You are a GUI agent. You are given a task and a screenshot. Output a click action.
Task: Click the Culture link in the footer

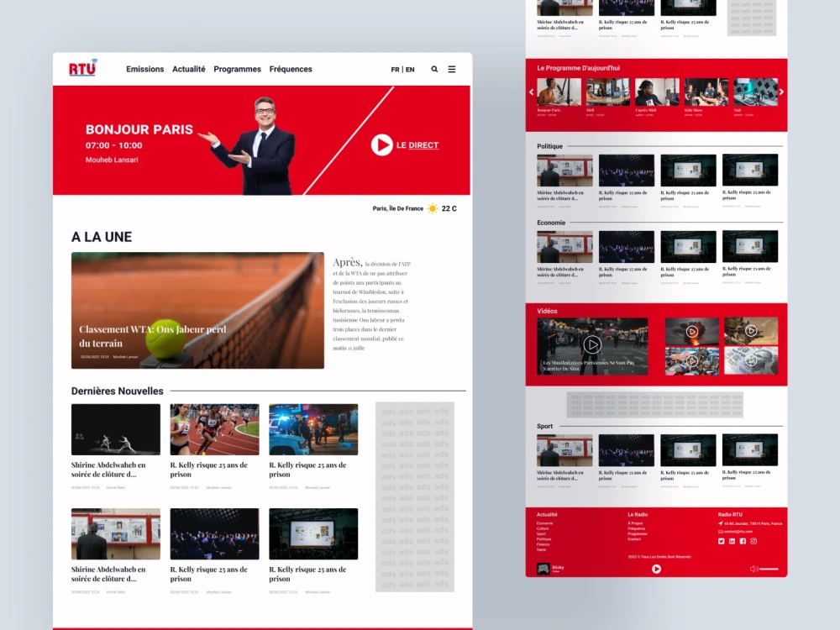(x=543, y=528)
